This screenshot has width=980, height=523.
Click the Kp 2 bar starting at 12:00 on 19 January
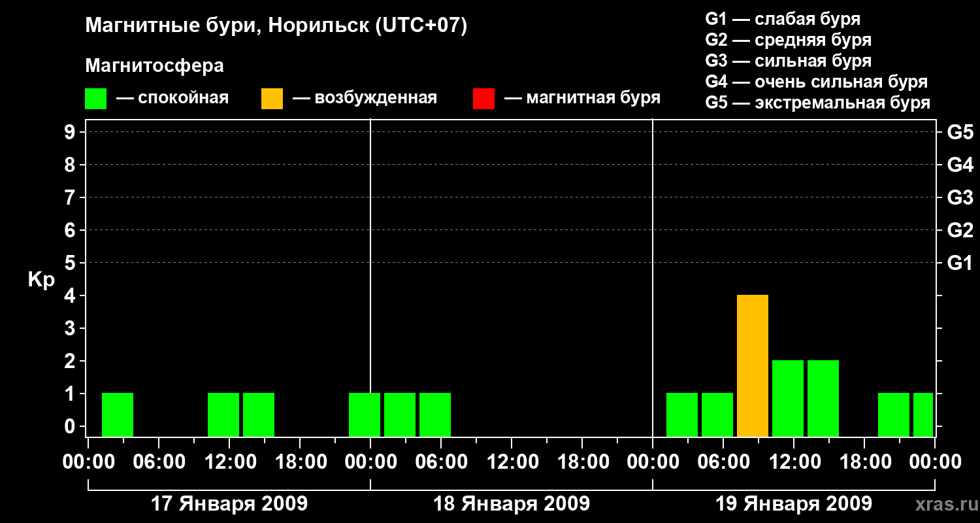(x=788, y=398)
